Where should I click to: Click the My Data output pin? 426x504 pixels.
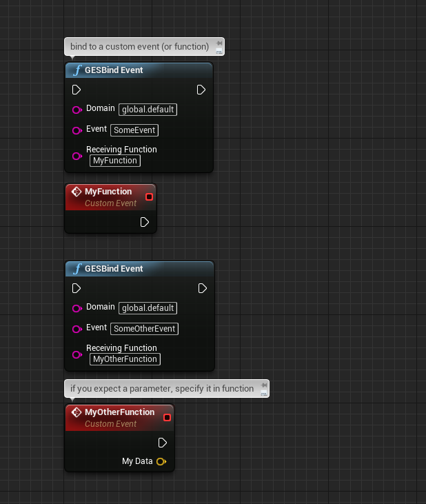tap(161, 461)
